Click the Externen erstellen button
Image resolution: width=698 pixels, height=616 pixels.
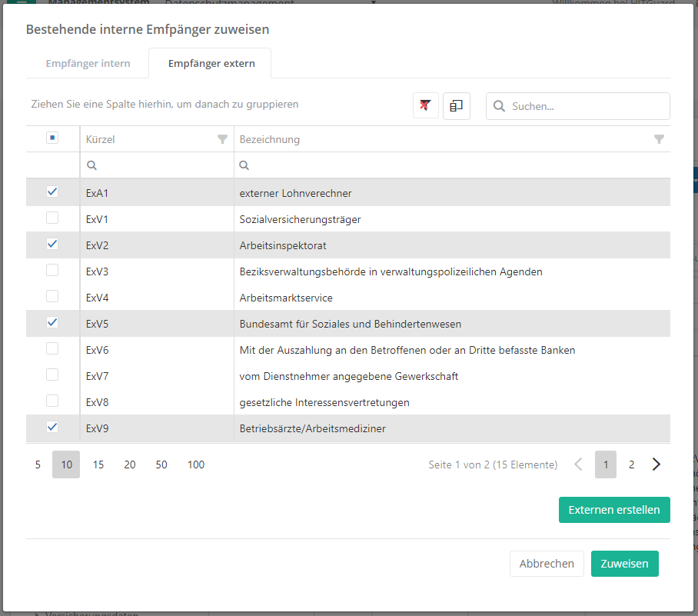point(614,510)
